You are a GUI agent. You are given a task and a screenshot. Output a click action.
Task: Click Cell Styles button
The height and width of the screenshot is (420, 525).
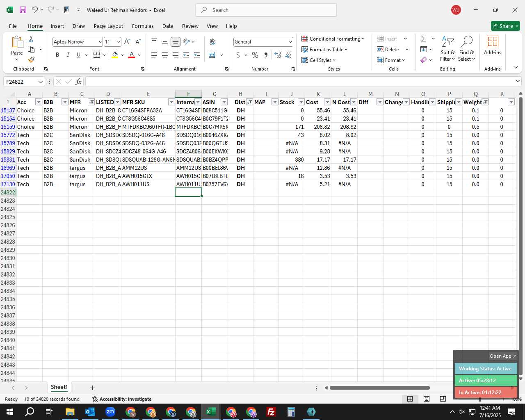click(319, 60)
